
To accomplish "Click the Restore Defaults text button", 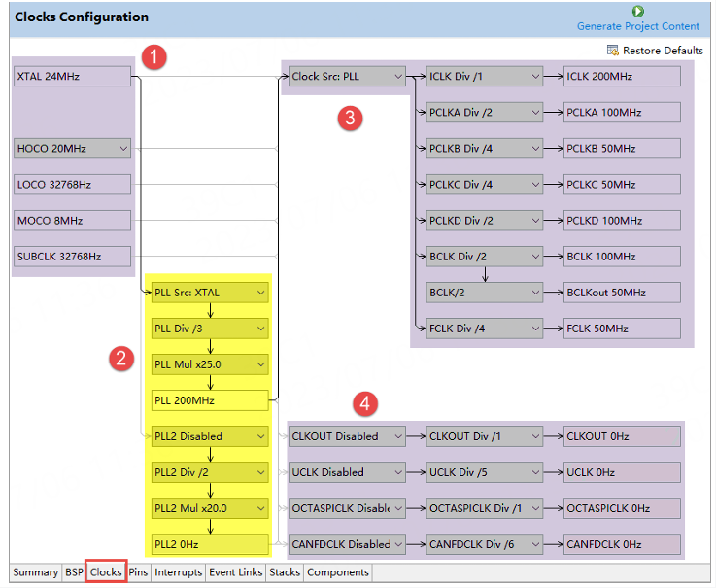I will pos(663,51).
